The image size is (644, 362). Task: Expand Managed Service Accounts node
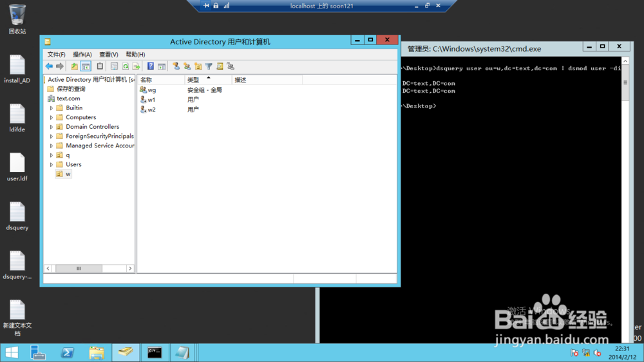point(52,146)
